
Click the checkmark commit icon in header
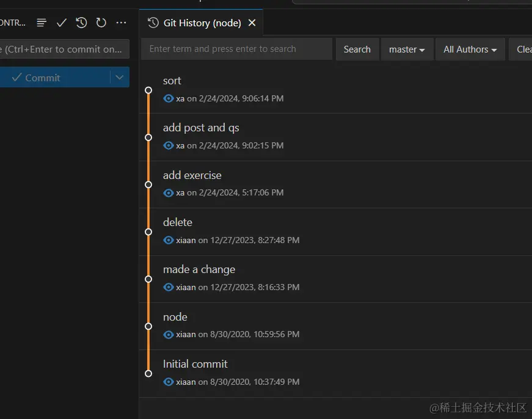pyautogui.click(x=62, y=23)
